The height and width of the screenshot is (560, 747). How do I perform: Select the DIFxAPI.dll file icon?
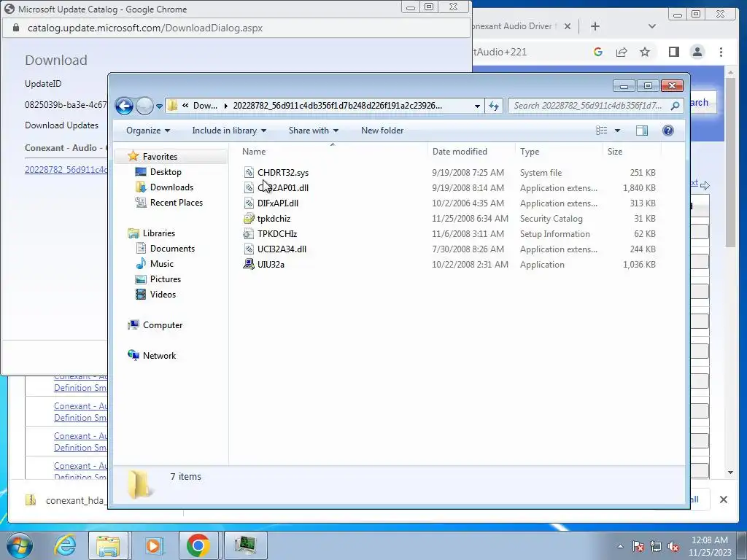pyautogui.click(x=249, y=203)
